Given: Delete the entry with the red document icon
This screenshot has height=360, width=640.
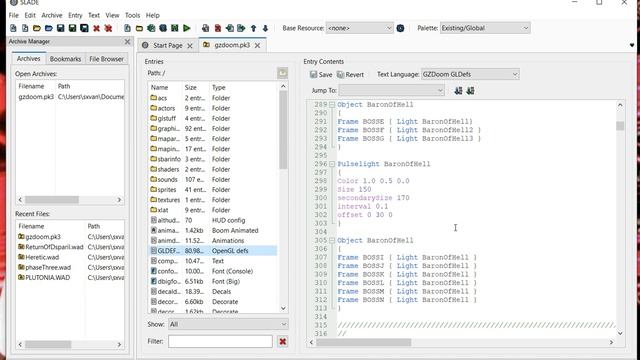Looking at the screenshot, I should pos(218,28).
